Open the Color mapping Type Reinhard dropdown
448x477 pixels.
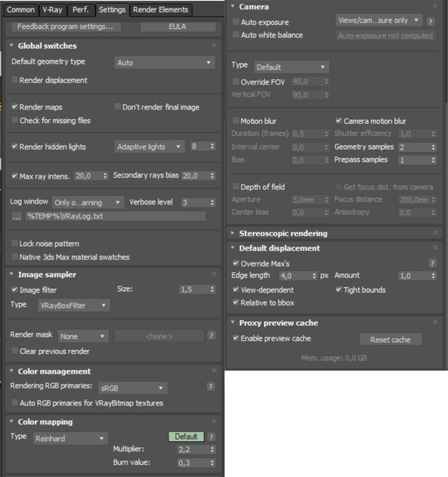click(71, 438)
